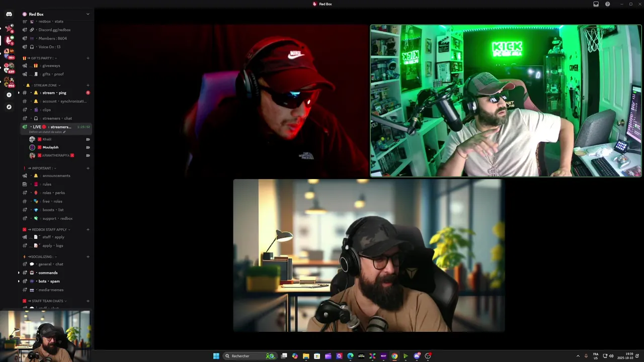Image resolution: width=644 pixels, height=362 pixels.
Task: Create channel in GIFTS PARTY category
Action: pos(88,58)
